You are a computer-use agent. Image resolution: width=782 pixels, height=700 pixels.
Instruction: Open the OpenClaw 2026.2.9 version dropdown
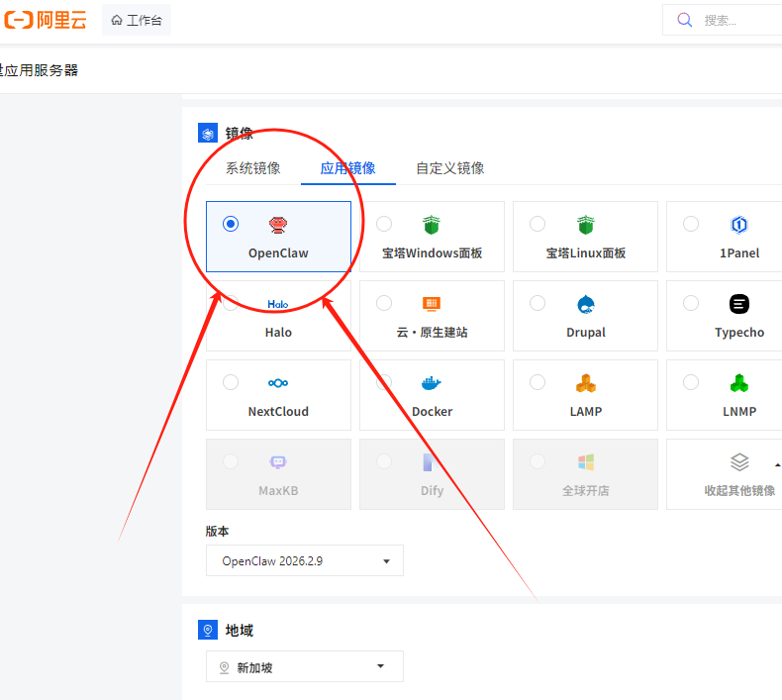(x=305, y=560)
